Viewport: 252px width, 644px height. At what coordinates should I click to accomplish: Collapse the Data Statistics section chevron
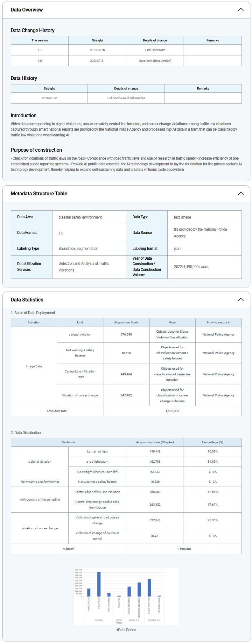coord(241,300)
